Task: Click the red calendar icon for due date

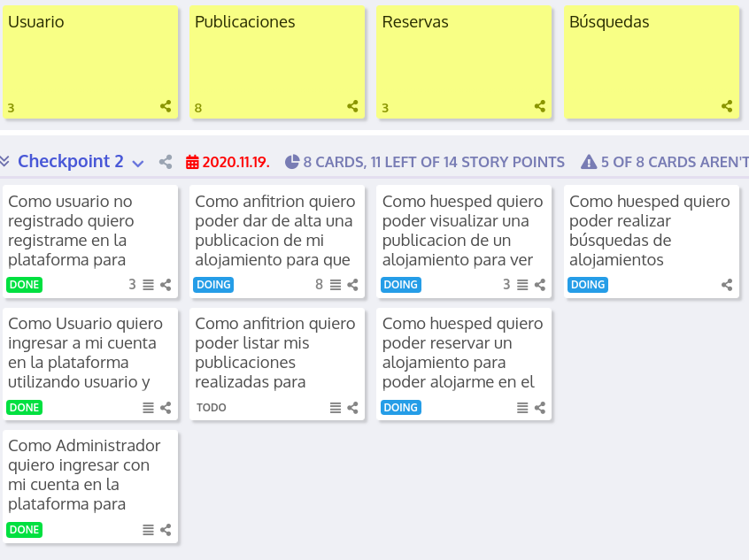Action: (192, 162)
